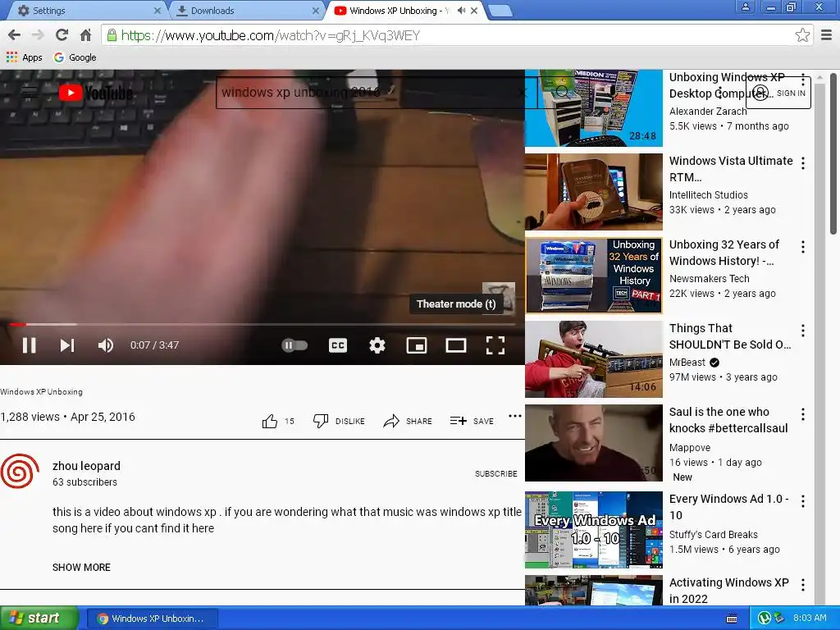Open the browser home page
This screenshot has width=840, height=630.
tap(85, 35)
